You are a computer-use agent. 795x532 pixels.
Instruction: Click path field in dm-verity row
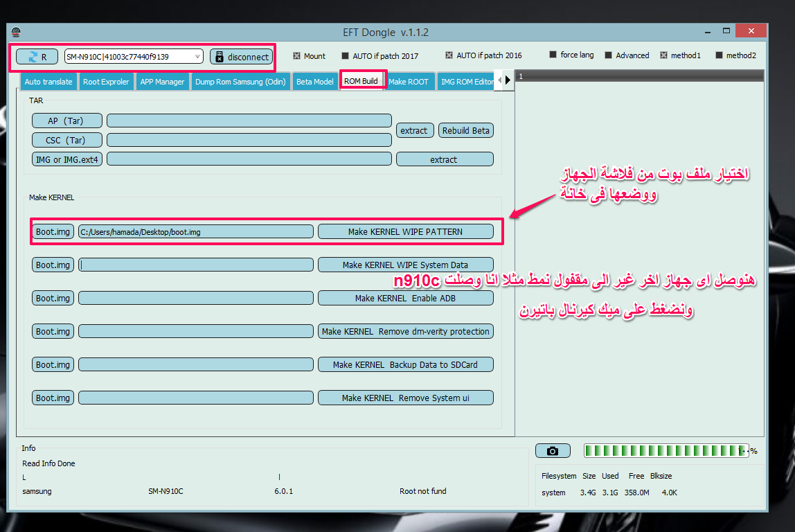[196, 331]
